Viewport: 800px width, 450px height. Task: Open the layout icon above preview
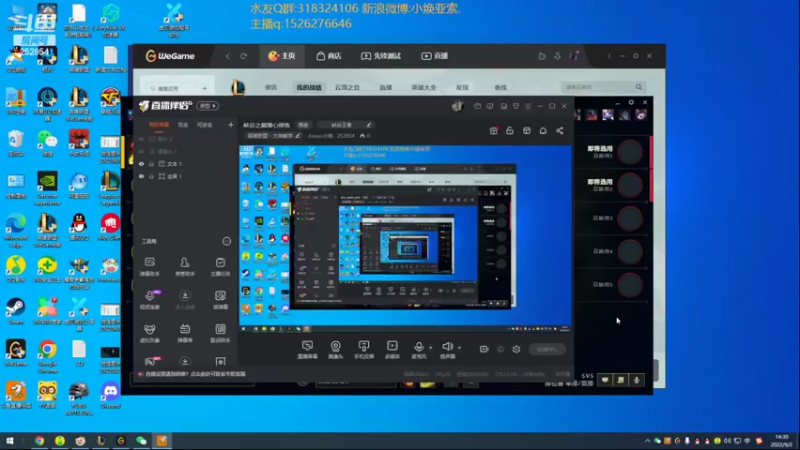click(x=527, y=131)
